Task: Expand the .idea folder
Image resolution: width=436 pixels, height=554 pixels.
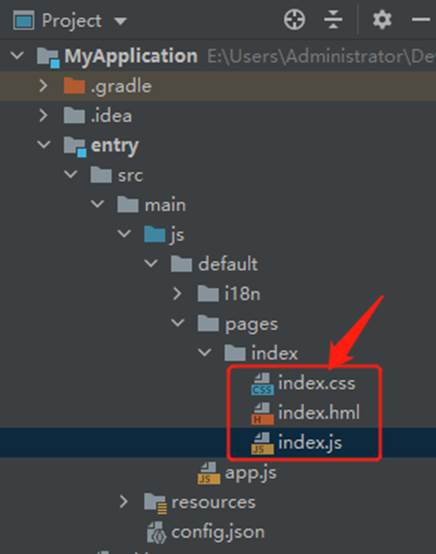Action: click(43, 115)
